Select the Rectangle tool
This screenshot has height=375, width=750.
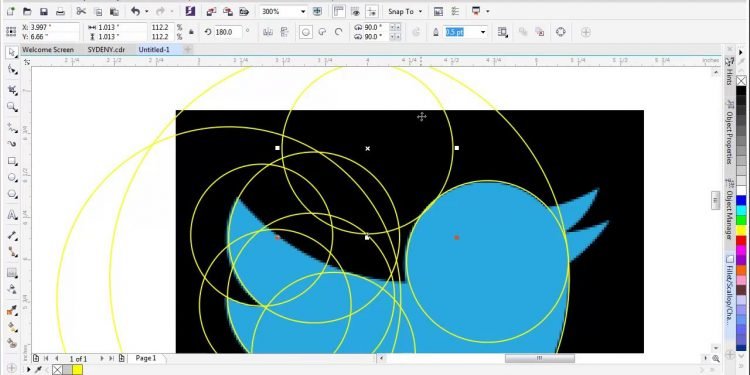(12, 161)
